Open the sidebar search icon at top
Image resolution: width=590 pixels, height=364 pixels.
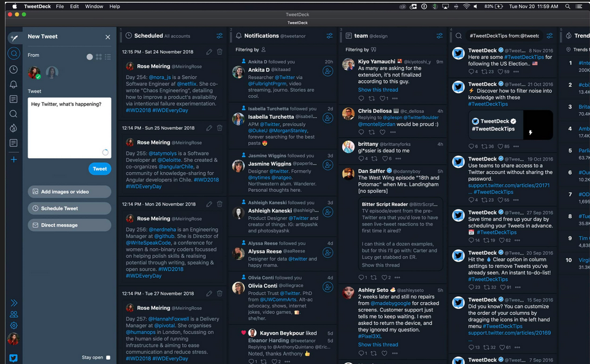tap(14, 53)
